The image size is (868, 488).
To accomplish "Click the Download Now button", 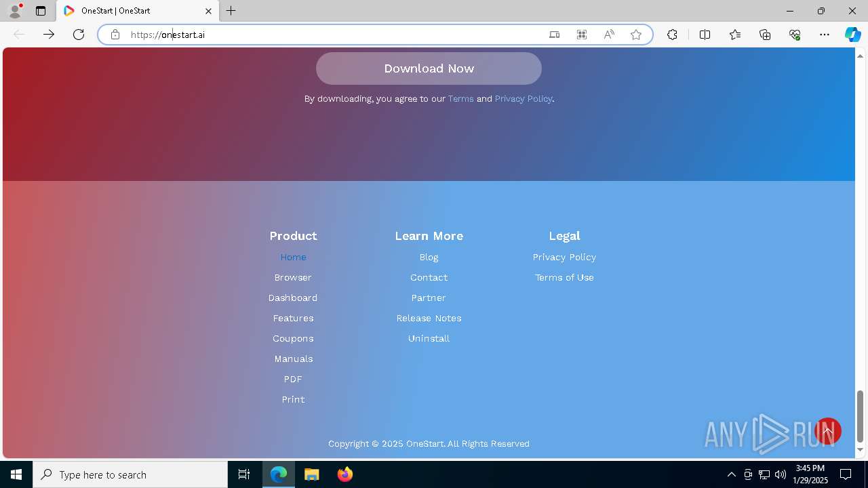I will tap(429, 68).
